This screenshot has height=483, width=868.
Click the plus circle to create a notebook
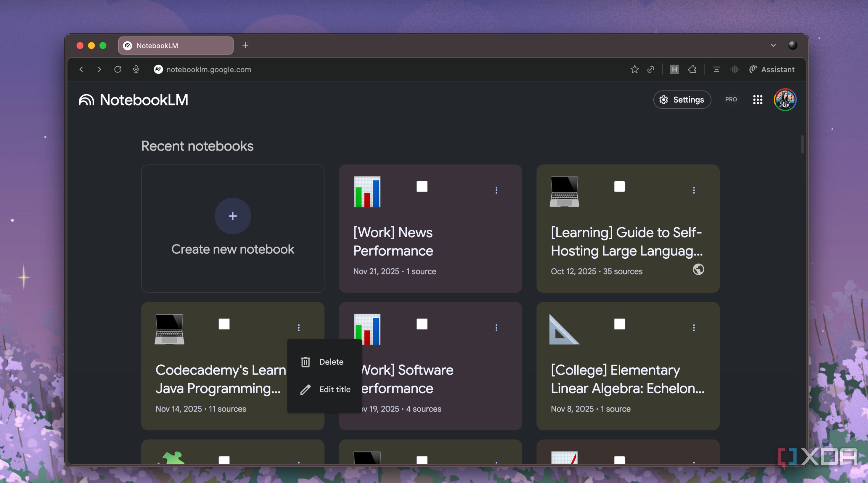232,216
